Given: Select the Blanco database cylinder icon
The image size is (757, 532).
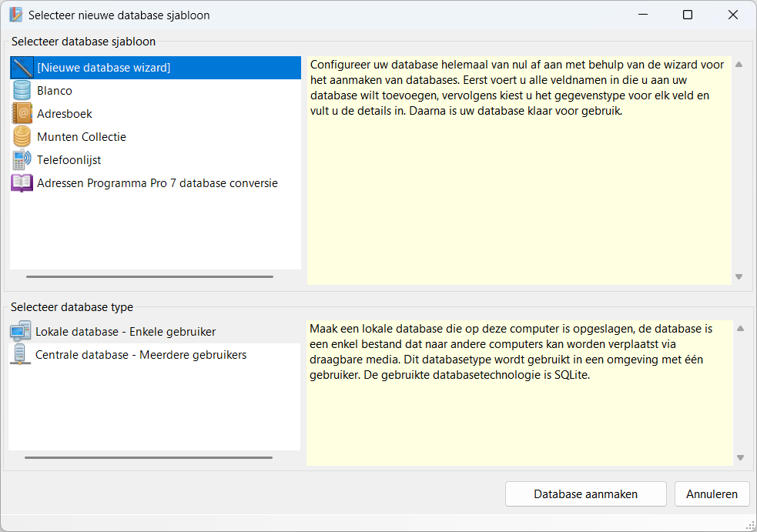Looking at the screenshot, I should click(x=22, y=91).
